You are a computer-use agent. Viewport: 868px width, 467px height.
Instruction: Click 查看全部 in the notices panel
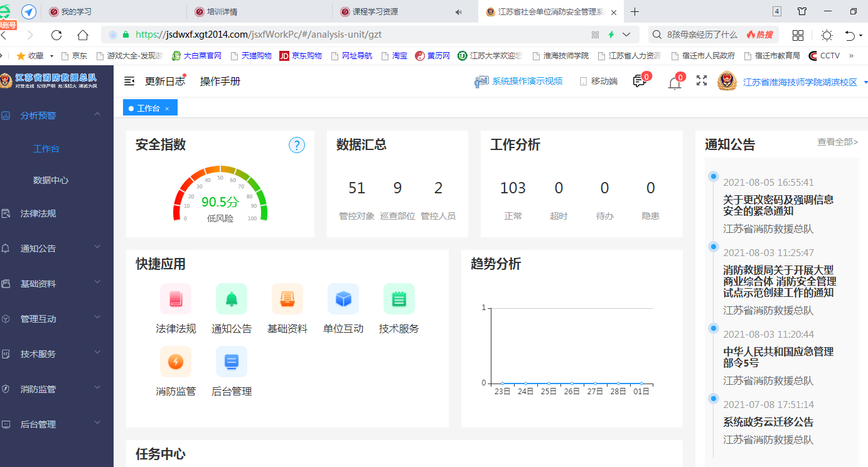[837, 142]
